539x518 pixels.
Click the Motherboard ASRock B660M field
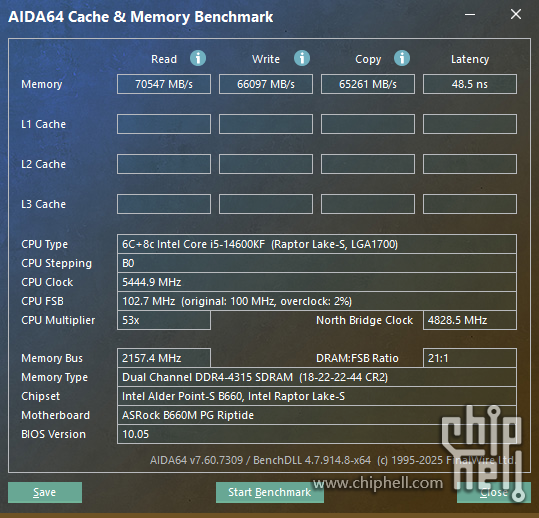pyautogui.click(x=317, y=415)
